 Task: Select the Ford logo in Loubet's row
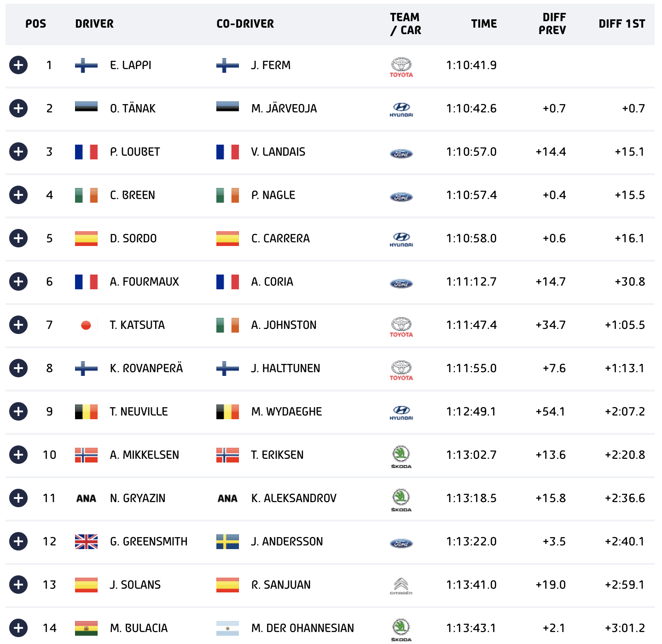401,154
